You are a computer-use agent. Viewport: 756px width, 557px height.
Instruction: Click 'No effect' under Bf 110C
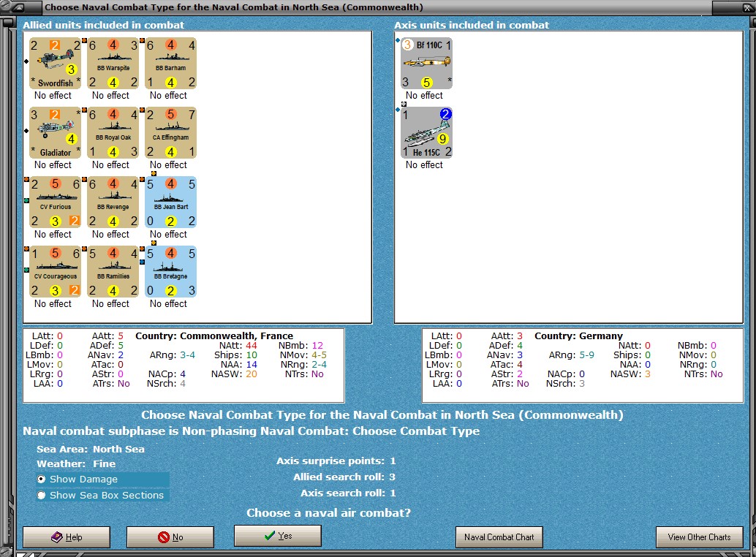pos(424,96)
